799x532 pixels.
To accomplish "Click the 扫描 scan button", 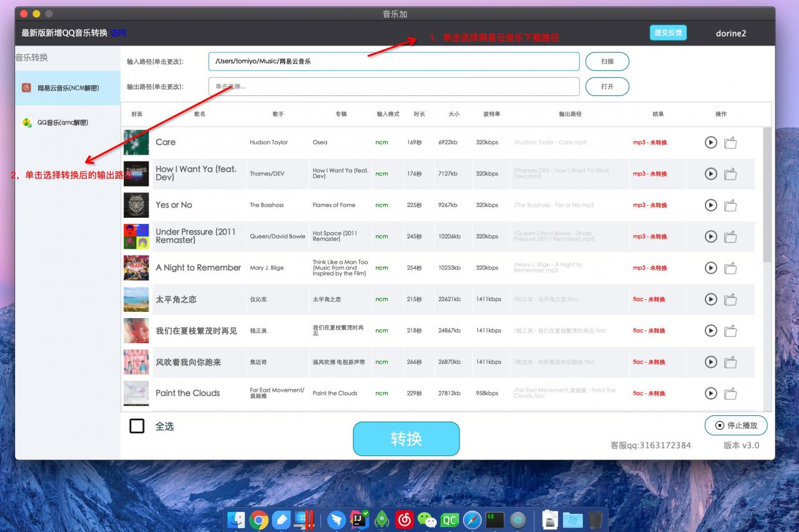I will (x=607, y=62).
